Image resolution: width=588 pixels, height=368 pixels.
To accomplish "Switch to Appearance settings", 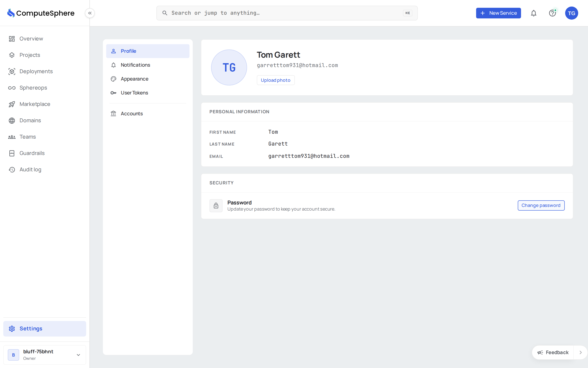I will (x=148, y=79).
